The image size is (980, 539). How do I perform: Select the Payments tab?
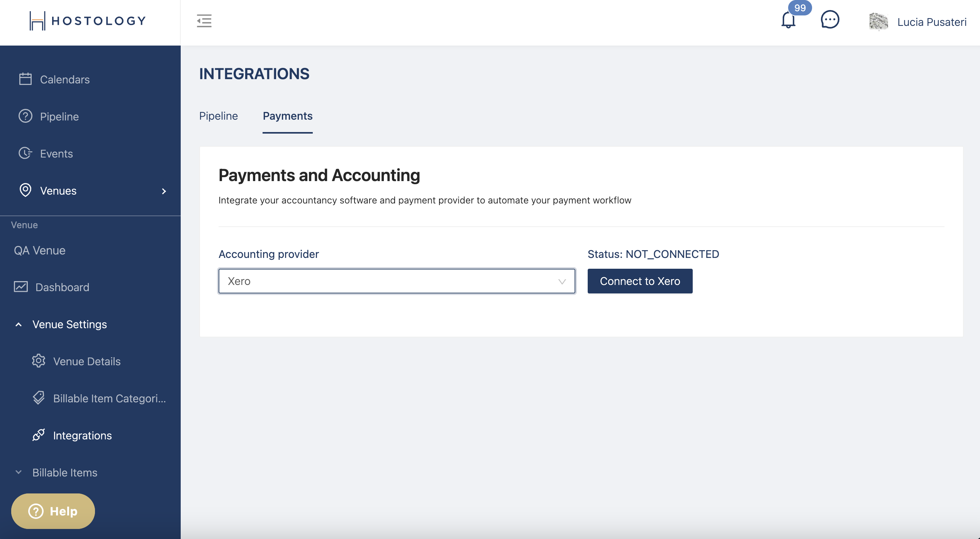pos(288,116)
